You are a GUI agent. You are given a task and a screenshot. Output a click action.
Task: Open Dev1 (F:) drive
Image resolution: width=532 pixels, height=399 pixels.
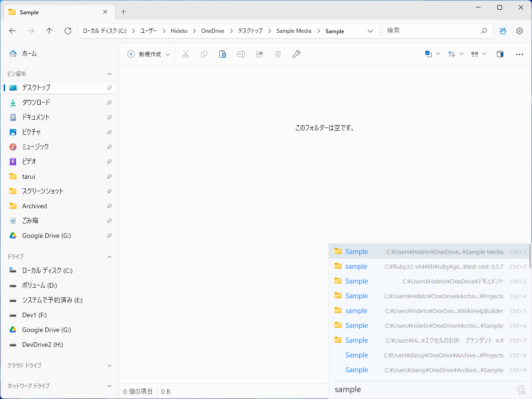coord(60,315)
